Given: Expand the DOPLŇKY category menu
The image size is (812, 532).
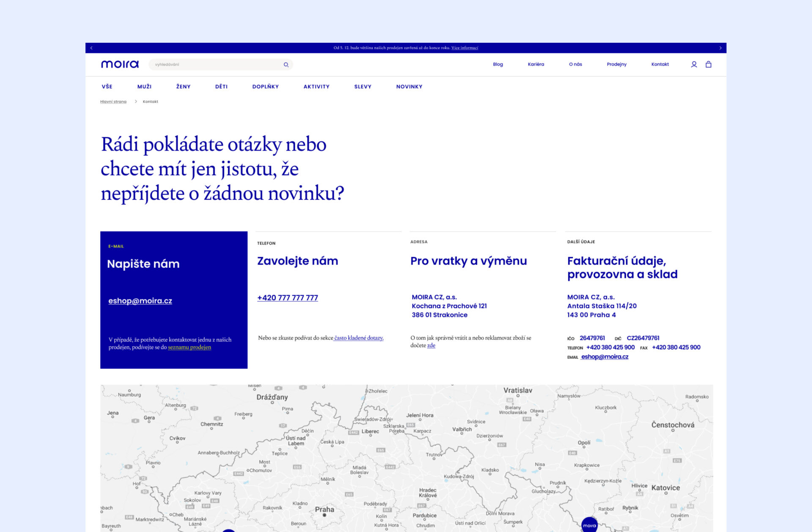Looking at the screenshot, I should (265, 87).
